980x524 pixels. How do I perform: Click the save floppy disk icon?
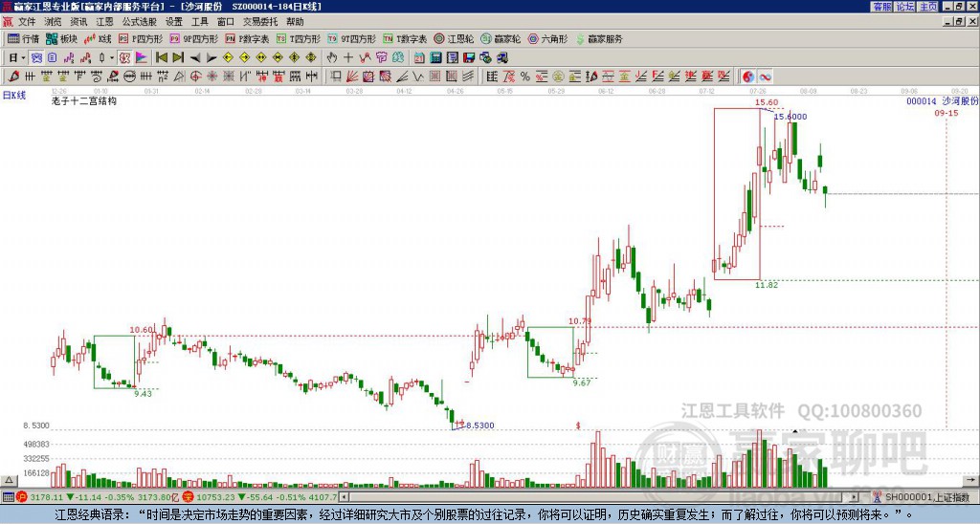pos(469,58)
